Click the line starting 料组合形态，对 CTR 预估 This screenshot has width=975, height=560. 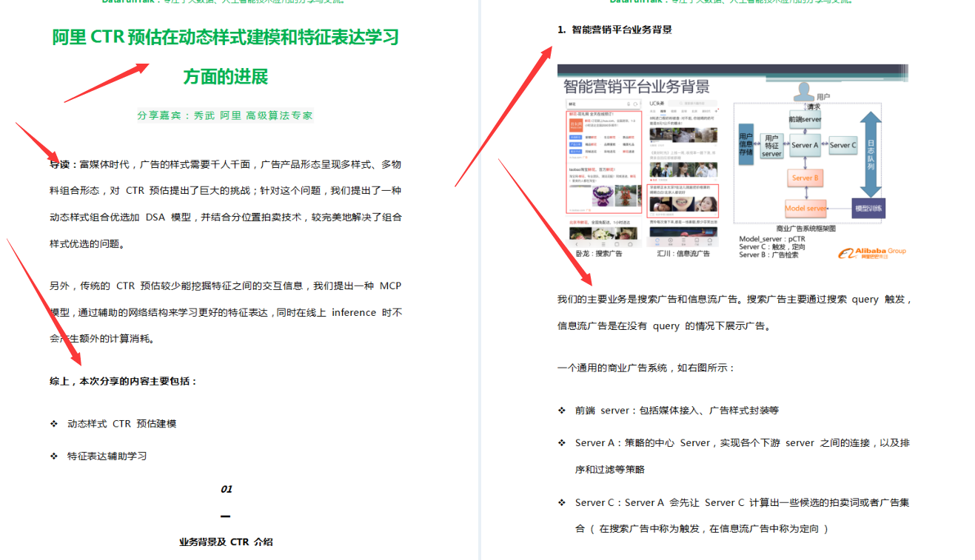click(x=226, y=190)
